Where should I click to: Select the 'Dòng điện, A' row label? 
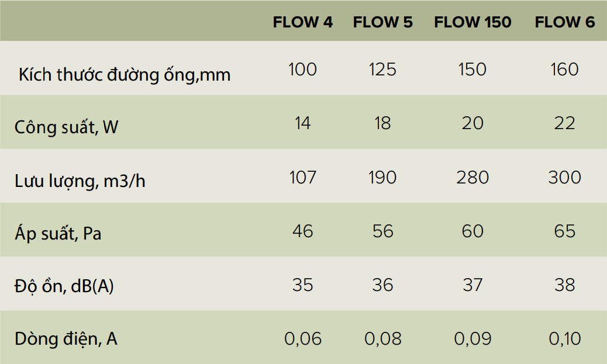pos(66,339)
